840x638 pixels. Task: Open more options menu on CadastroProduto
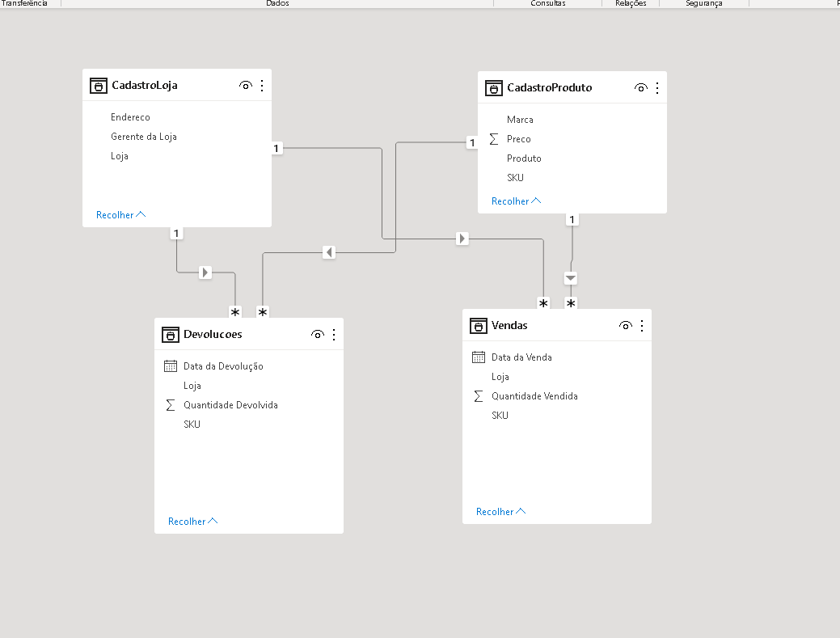click(657, 87)
